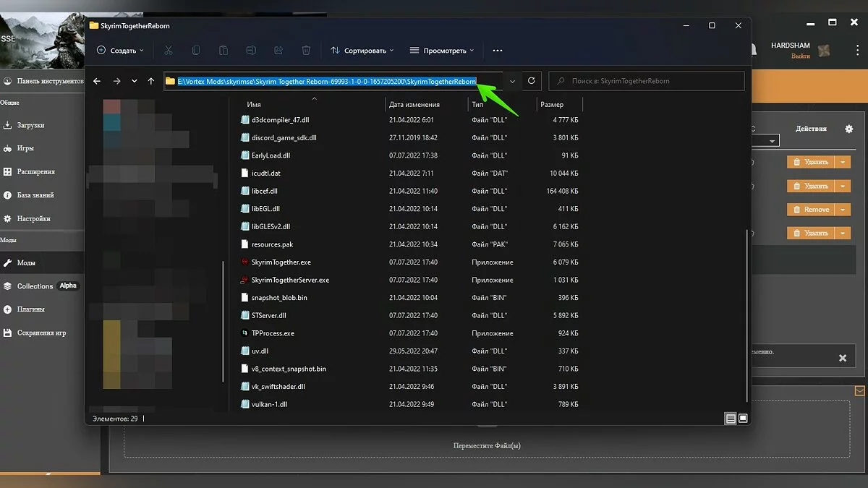Viewport: 868px width, 488px height.
Task: Click the trash Delete icon in Explorer toolbar
Action: click(306, 51)
